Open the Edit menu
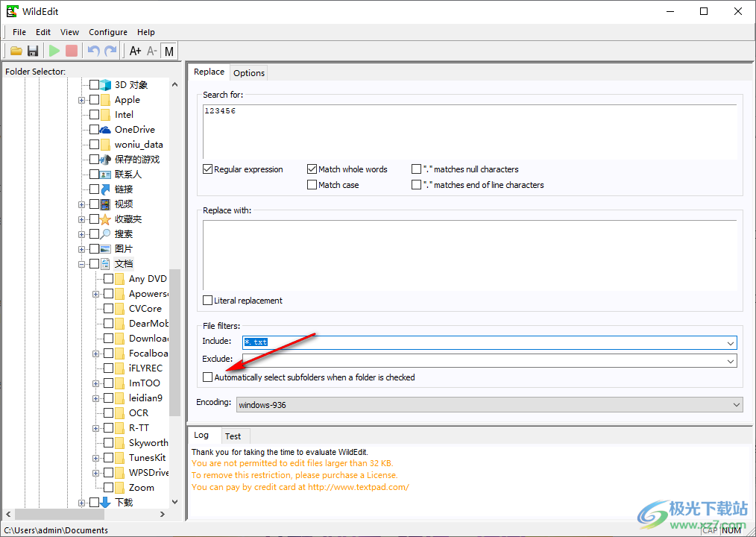 pos(43,32)
